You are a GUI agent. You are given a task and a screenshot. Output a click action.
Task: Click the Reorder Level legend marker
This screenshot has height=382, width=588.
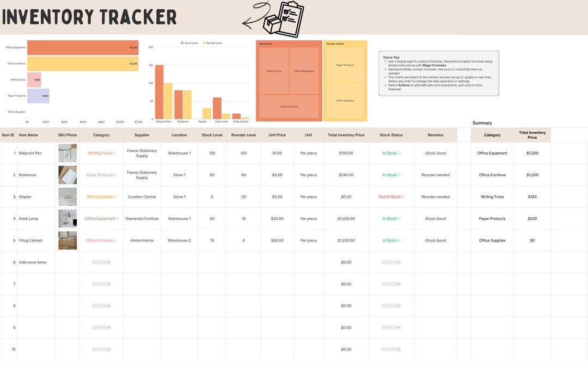[x=204, y=43]
